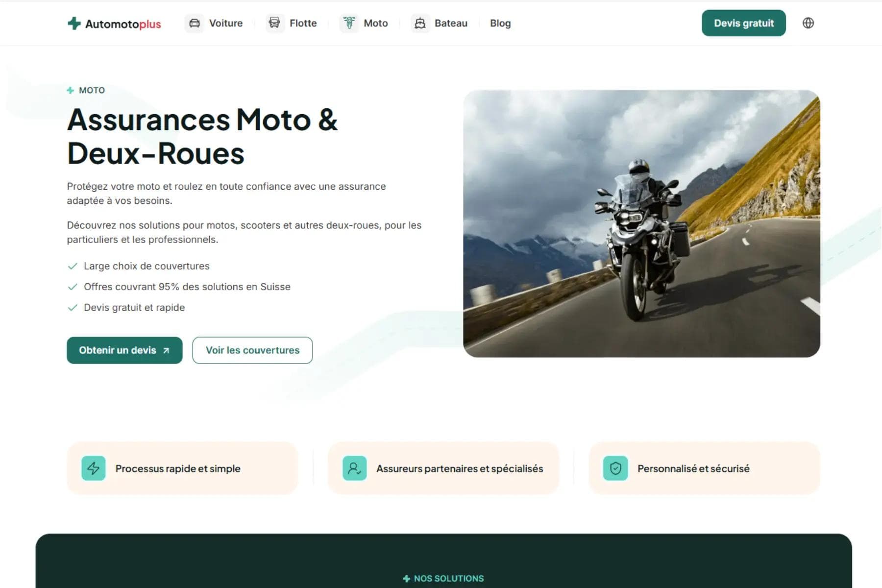The height and width of the screenshot is (588, 882).
Task: Click the Personnalisé et sécurisé card
Action: pyautogui.click(x=704, y=468)
